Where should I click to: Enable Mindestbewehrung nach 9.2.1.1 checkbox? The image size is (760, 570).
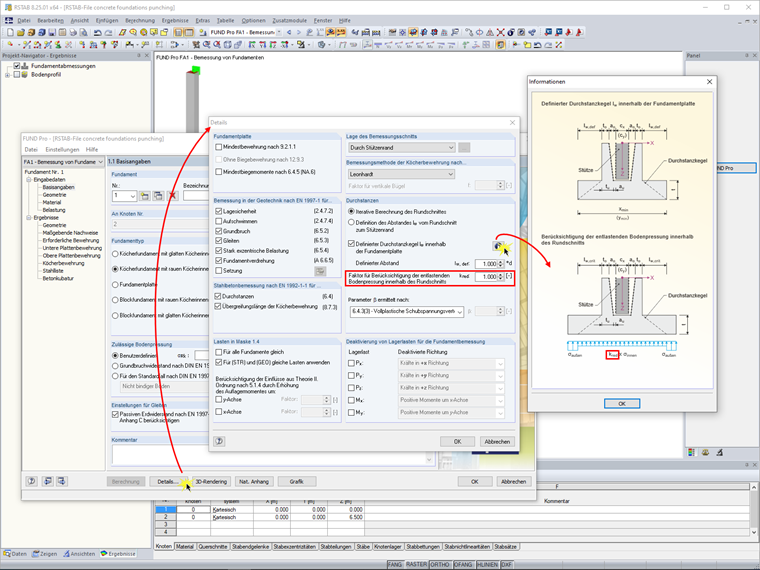point(219,146)
